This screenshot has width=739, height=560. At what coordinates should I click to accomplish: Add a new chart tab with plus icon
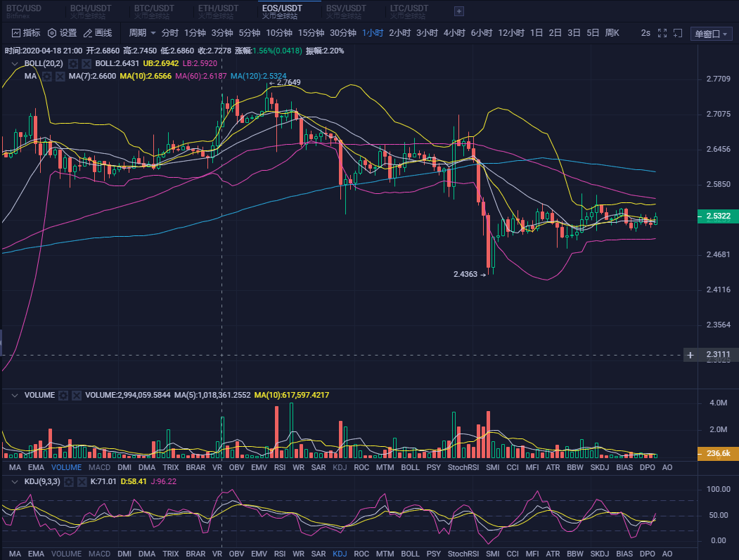click(459, 11)
